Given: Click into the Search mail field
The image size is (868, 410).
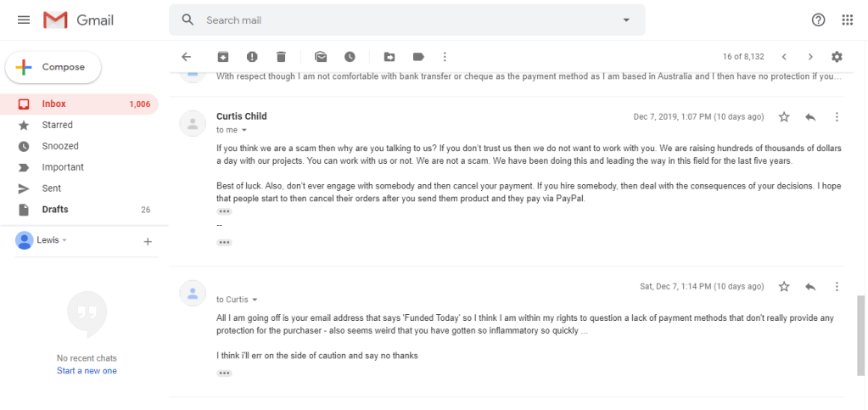Looking at the screenshot, I should [407, 20].
